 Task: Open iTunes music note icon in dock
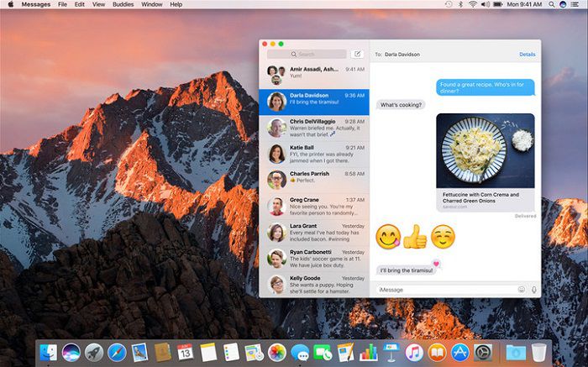pos(414,353)
